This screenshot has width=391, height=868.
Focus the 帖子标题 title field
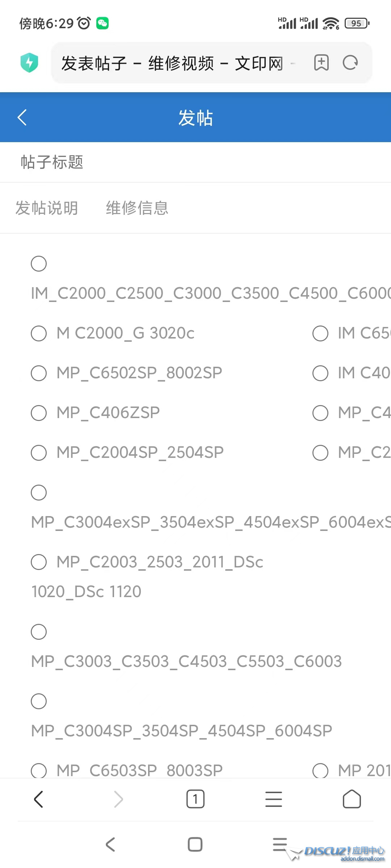click(195, 162)
